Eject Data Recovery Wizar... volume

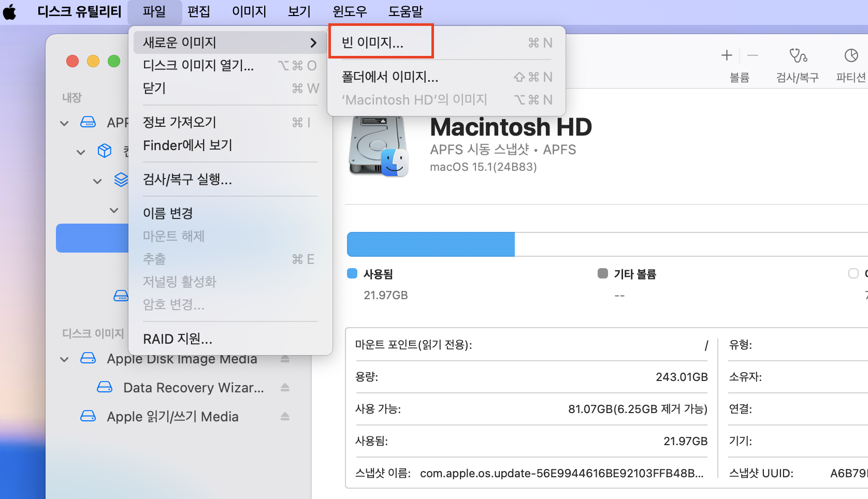point(285,388)
